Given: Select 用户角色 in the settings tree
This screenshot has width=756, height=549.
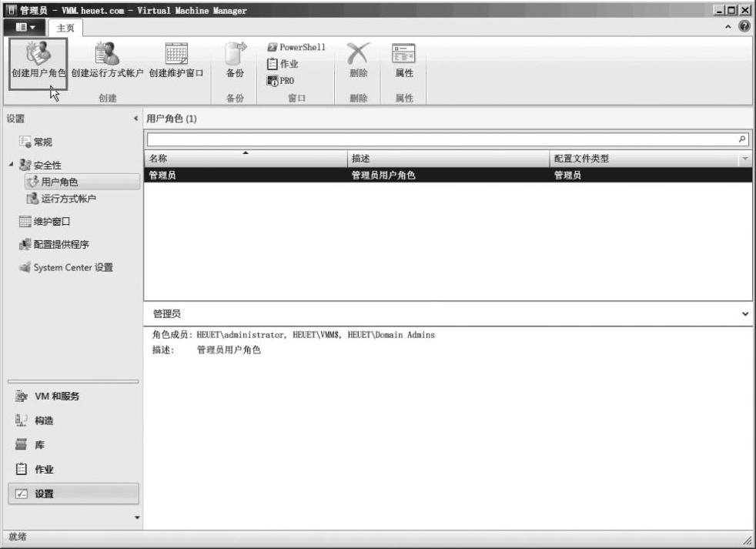Looking at the screenshot, I should tap(82, 182).
